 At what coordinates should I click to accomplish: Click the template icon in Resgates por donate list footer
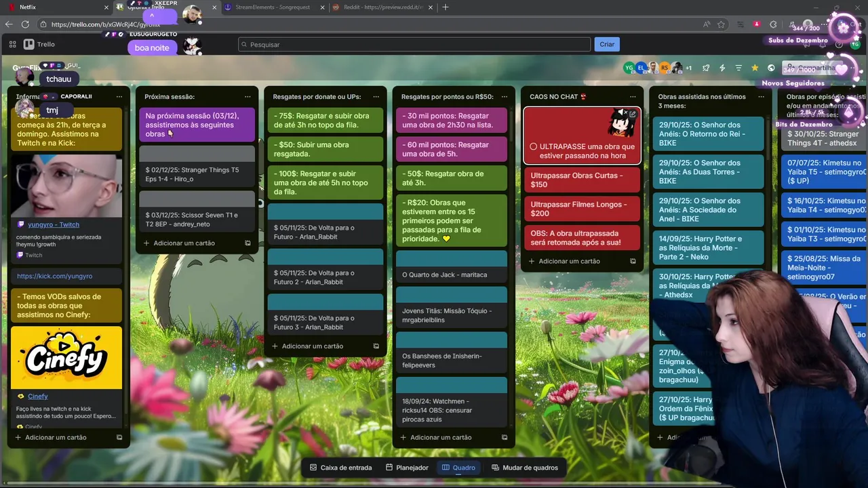pyautogui.click(x=376, y=346)
